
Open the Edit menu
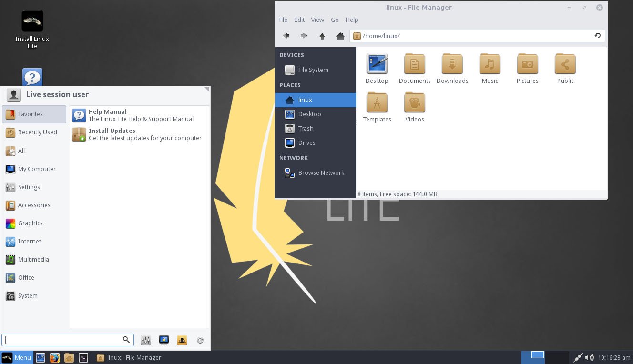point(299,20)
